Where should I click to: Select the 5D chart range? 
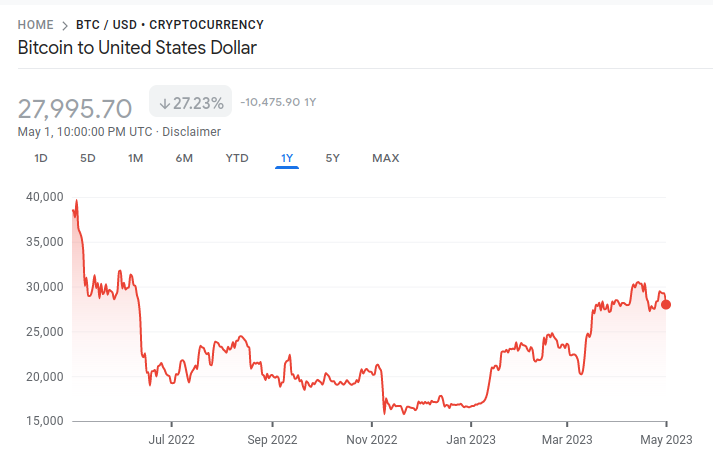pyautogui.click(x=88, y=158)
